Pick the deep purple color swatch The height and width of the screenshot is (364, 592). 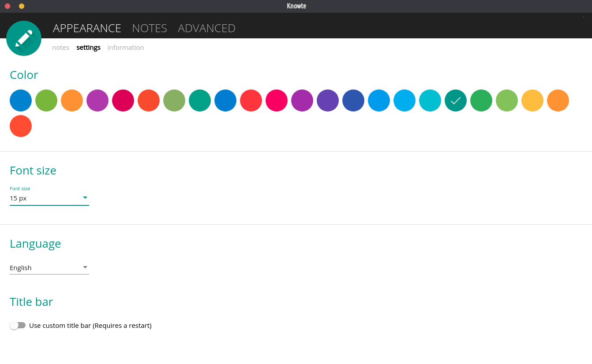click(328, 100)
